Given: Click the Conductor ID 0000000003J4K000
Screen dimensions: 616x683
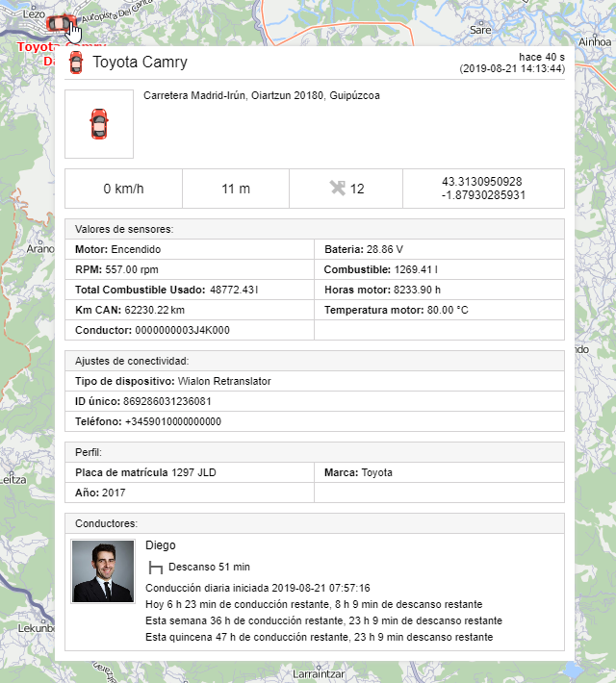Looking at the screenshot, I should 182,330.
